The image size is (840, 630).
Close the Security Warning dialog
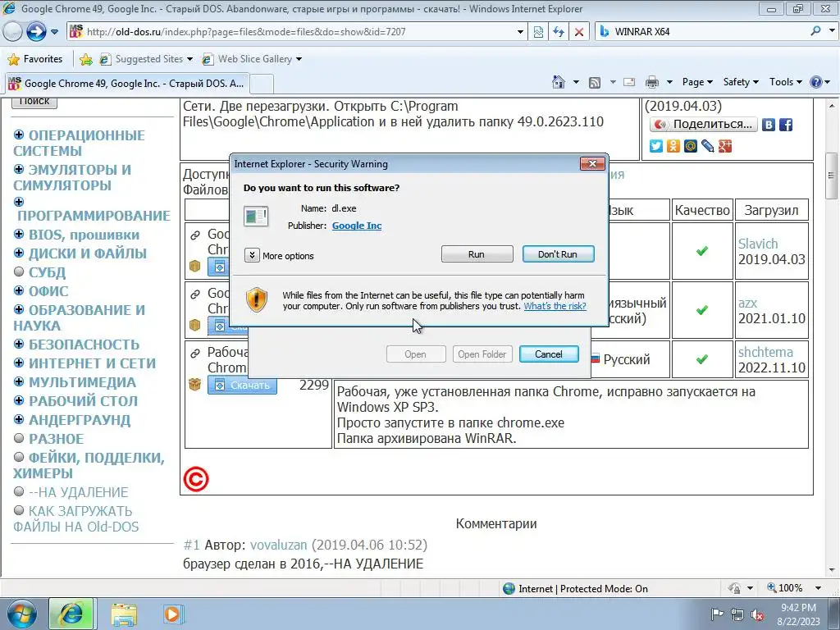pos(592,163)
